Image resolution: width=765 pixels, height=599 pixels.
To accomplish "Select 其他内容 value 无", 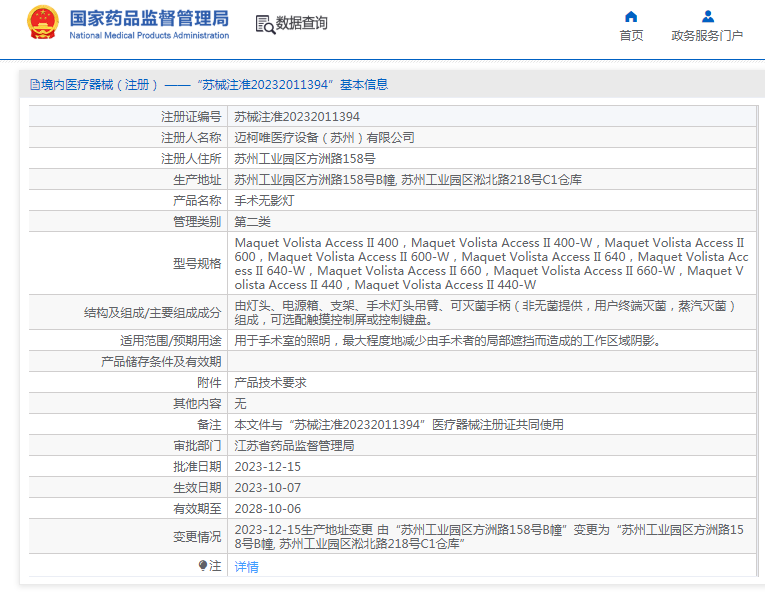I will pos(240,403).
